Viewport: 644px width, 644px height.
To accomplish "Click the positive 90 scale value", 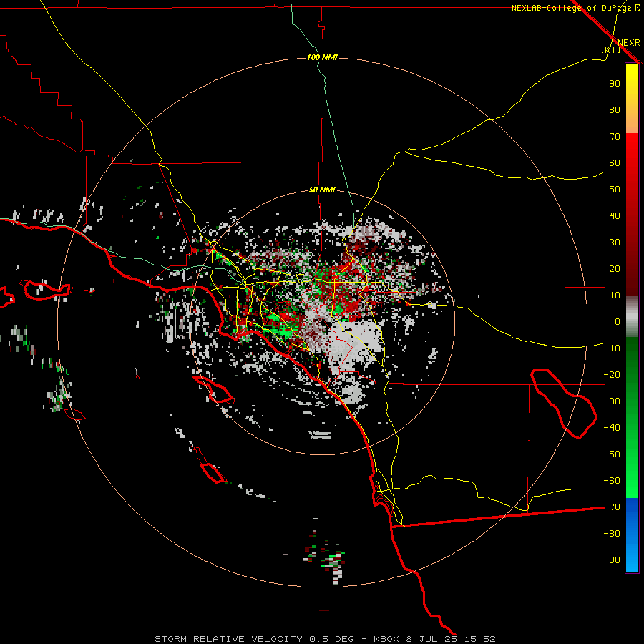I will pos(615,84).
